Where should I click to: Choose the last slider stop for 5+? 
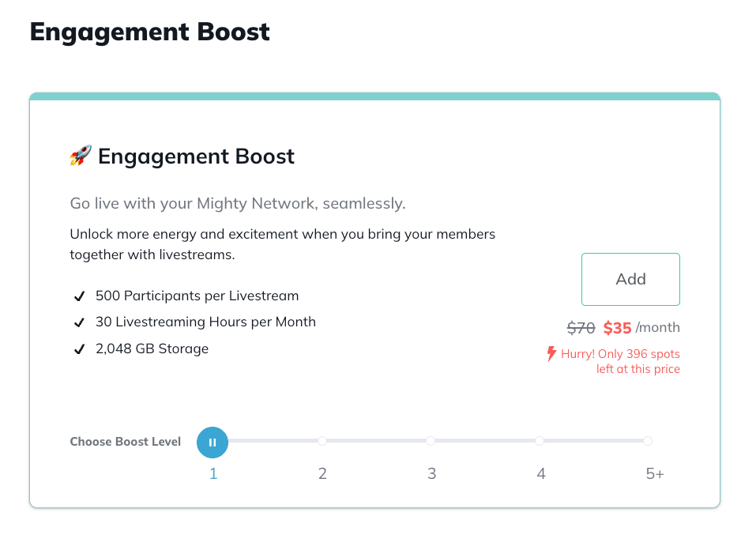click(x=648, y=441)
